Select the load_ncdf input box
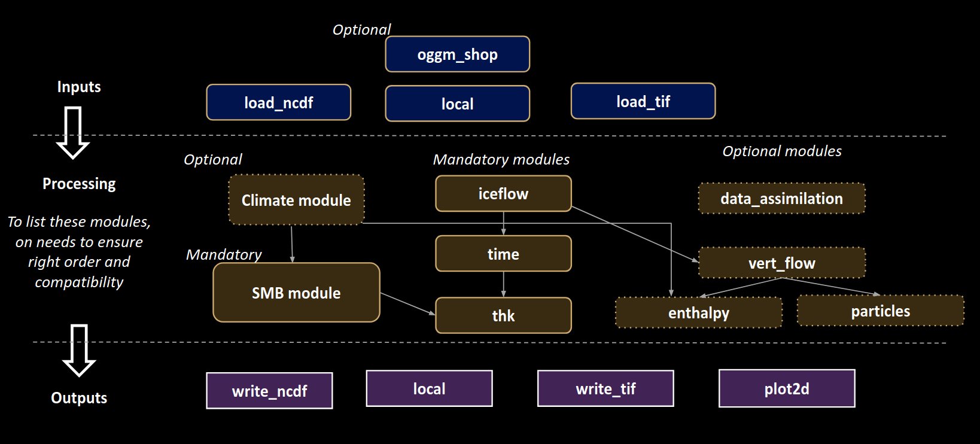 pyautogui.click(x=279, y=102)
